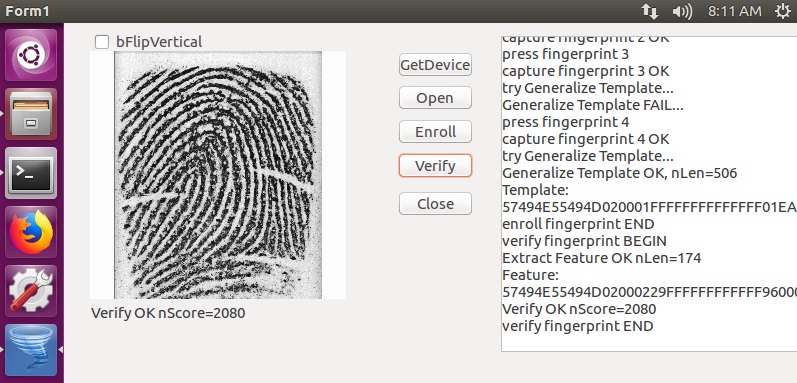Click the Verify button

pos(435,166)
